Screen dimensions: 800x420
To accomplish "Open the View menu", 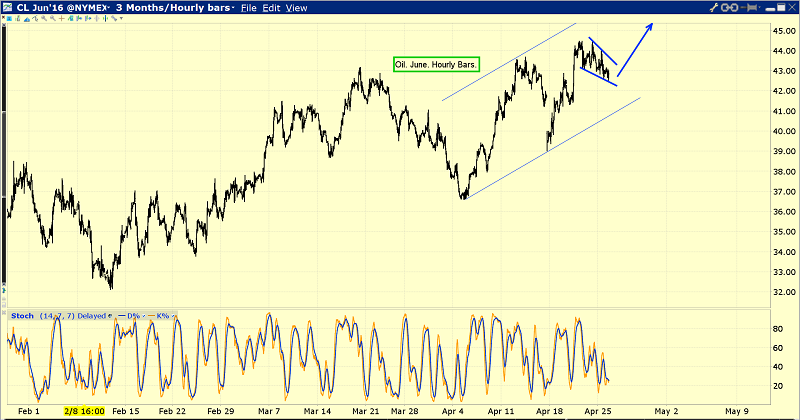I will tap(296, 8).
